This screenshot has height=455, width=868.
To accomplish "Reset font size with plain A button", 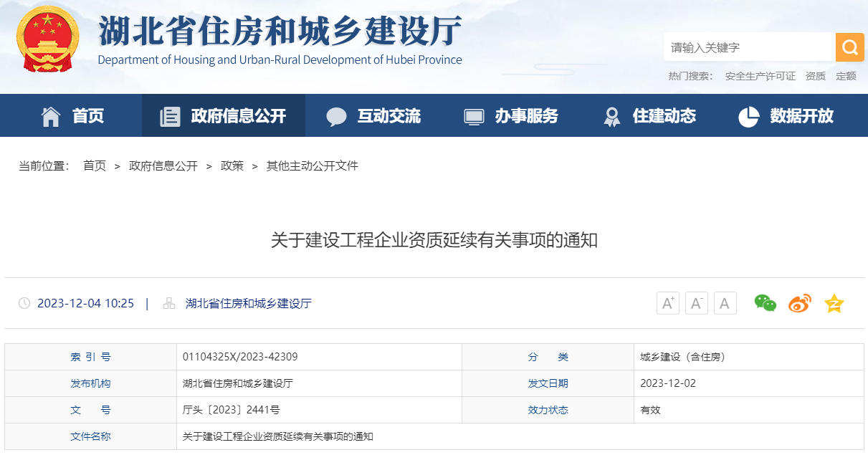I will [x=725, y=303].
